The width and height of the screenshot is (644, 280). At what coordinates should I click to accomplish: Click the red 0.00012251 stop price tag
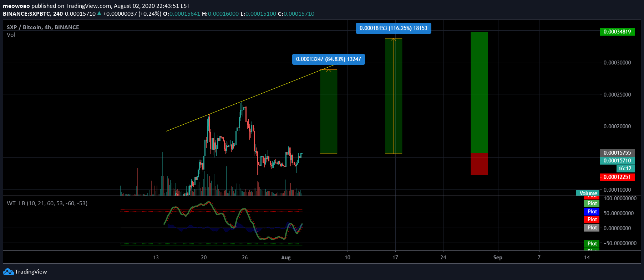[617, 177]
